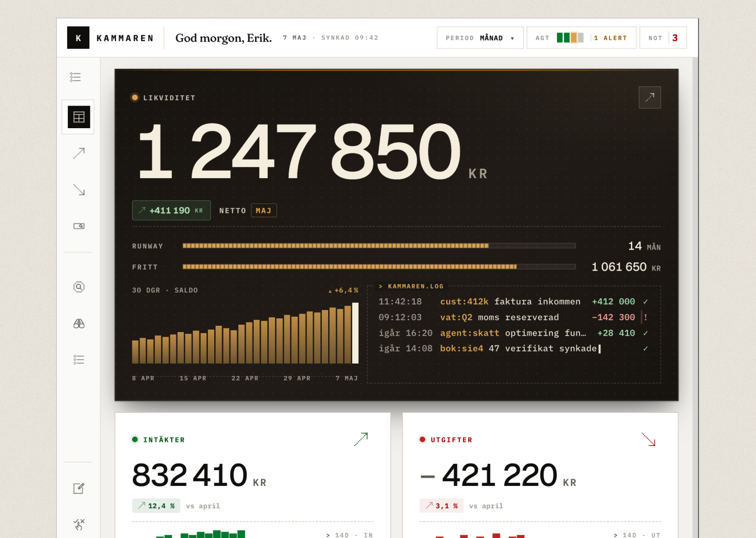Click the bottom tools icon in the sidebar
The image size is (756, 538).
(x=79, y=524)
